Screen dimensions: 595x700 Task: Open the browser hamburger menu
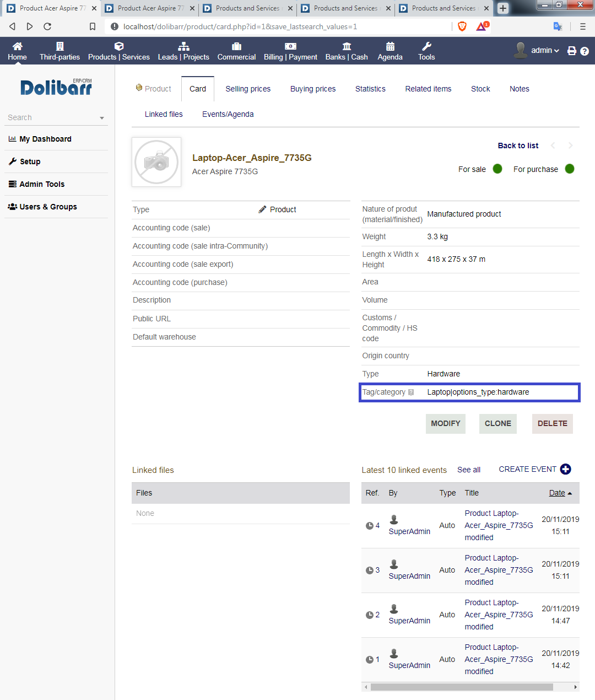[x=583, y=26]
